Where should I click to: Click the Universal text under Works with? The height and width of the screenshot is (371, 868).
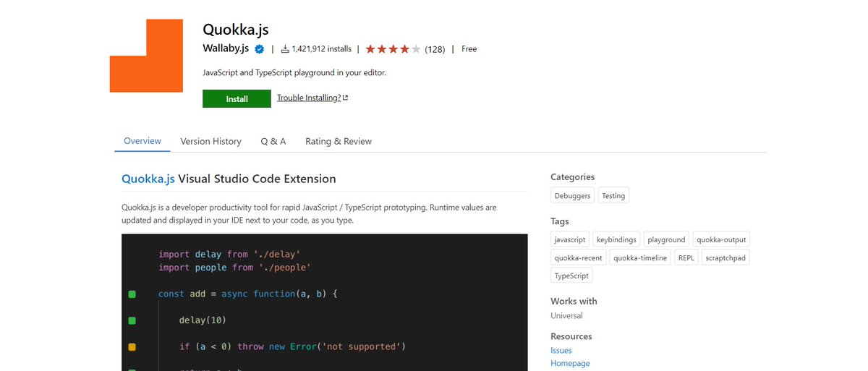566,315
